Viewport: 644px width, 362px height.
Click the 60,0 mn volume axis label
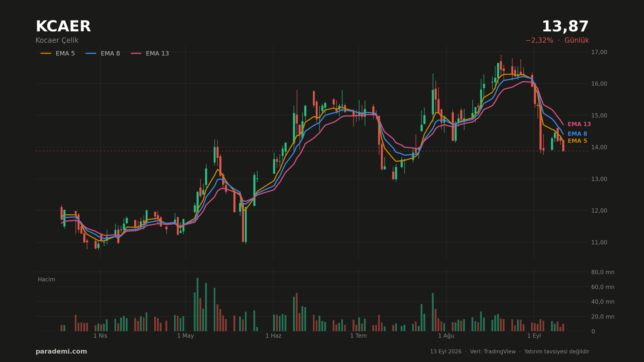(x=603, y=287)
